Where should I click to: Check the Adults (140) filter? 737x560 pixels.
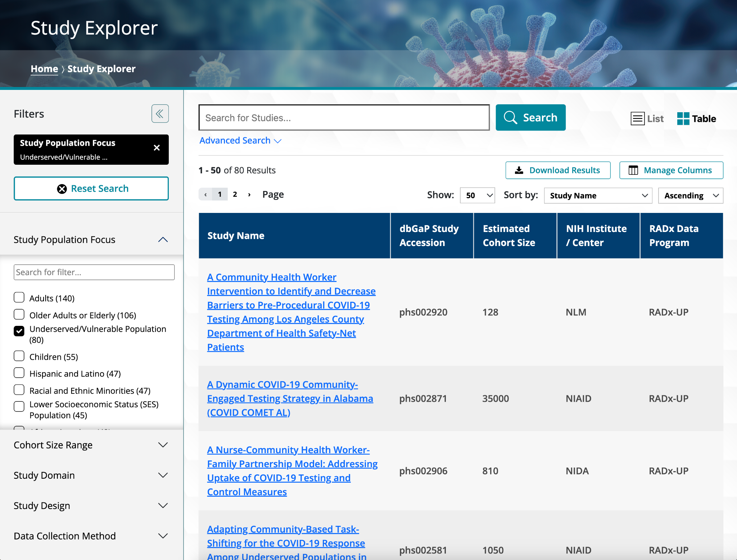tap(19, 297)
